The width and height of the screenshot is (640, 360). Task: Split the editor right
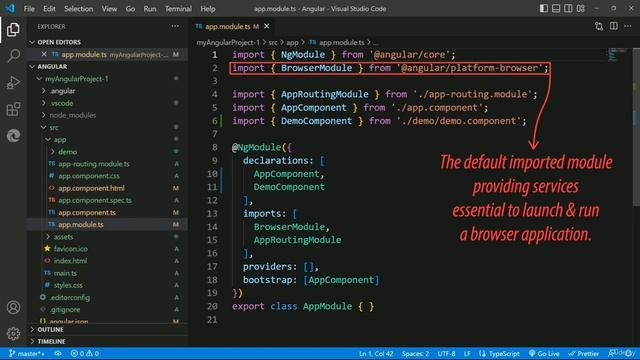(613, 26)
